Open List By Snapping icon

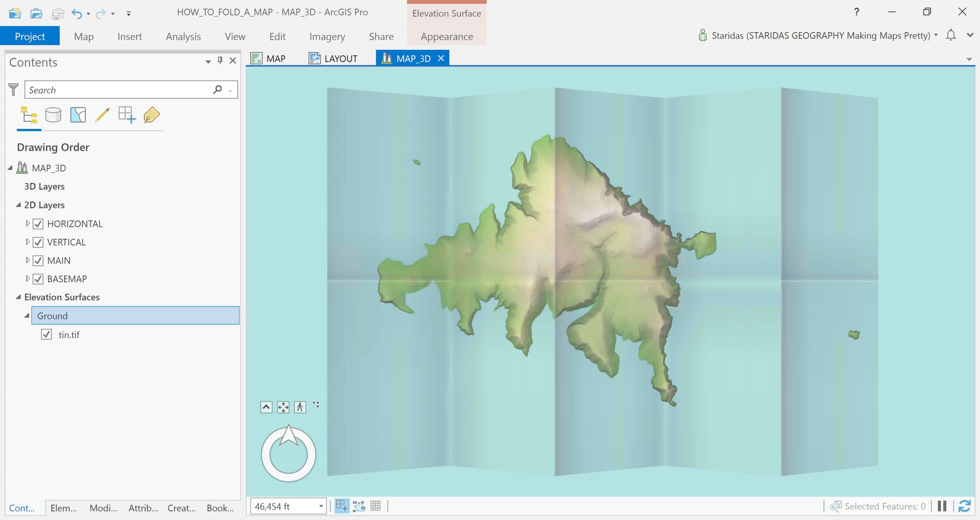(x=127, y=115)
